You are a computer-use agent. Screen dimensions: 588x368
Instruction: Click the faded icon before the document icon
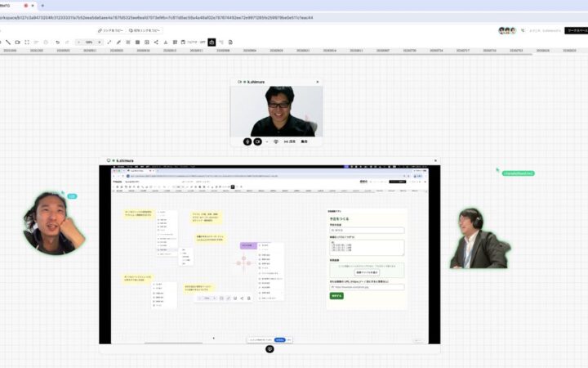tap(221, 43)
